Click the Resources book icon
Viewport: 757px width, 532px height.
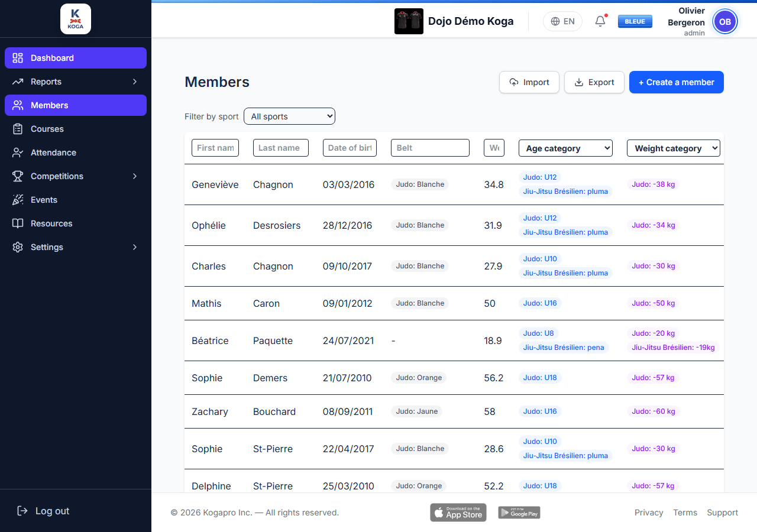coord(18,223)
